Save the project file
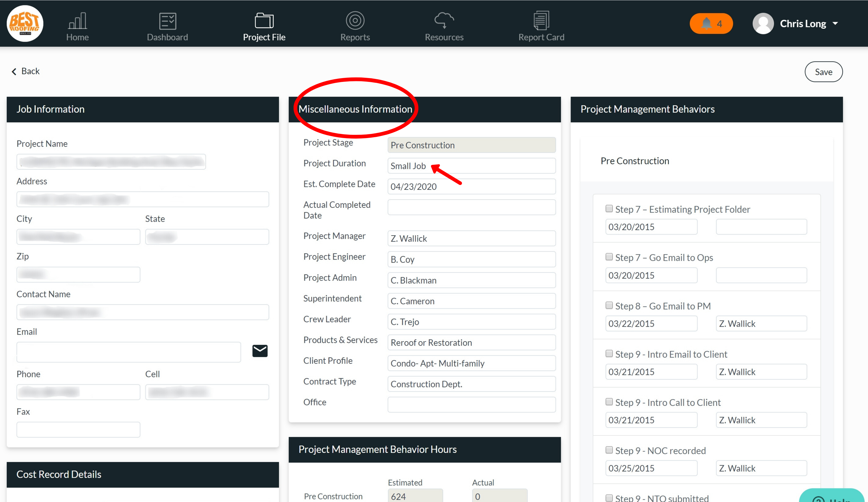Image resolution: width=868 pixels, height=502 pixels. 824,72
